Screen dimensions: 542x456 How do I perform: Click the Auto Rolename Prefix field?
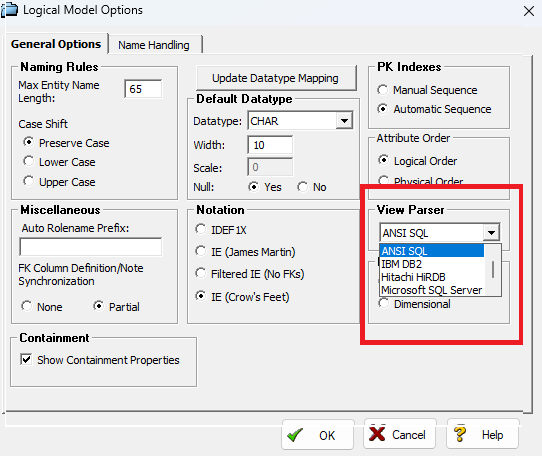coord(91,247)
